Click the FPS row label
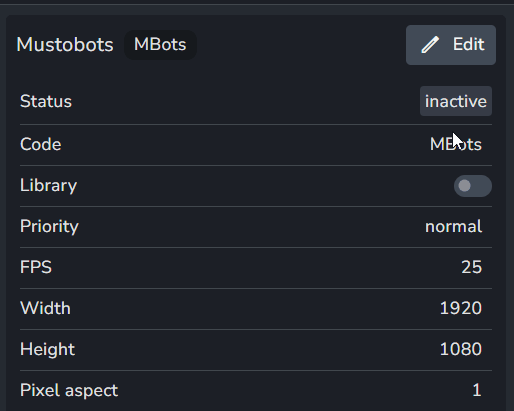The width and height of the screenshot is (514, 411). [x=36, y=267]
